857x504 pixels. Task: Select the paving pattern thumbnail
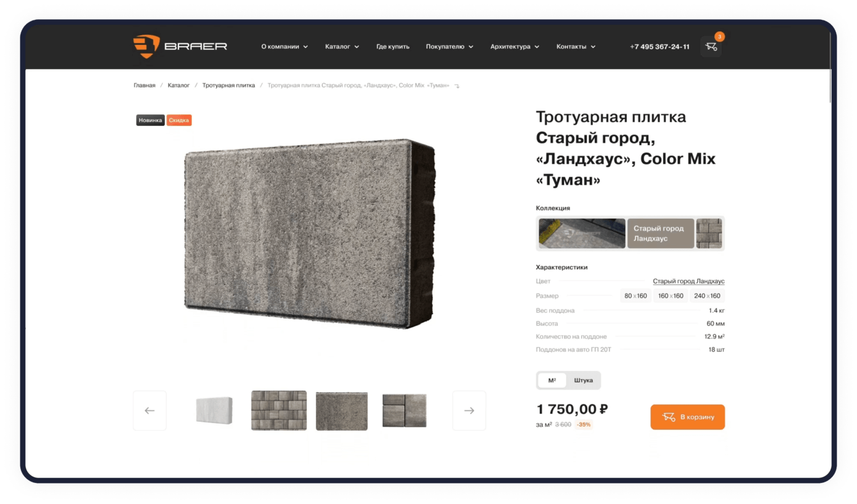pos(279,411)
